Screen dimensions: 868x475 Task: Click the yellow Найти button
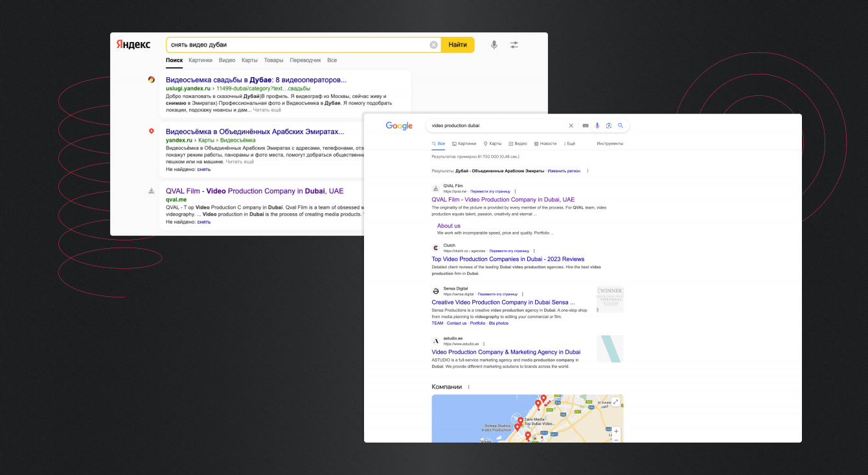pyautogui.click(x=457, y=45)
